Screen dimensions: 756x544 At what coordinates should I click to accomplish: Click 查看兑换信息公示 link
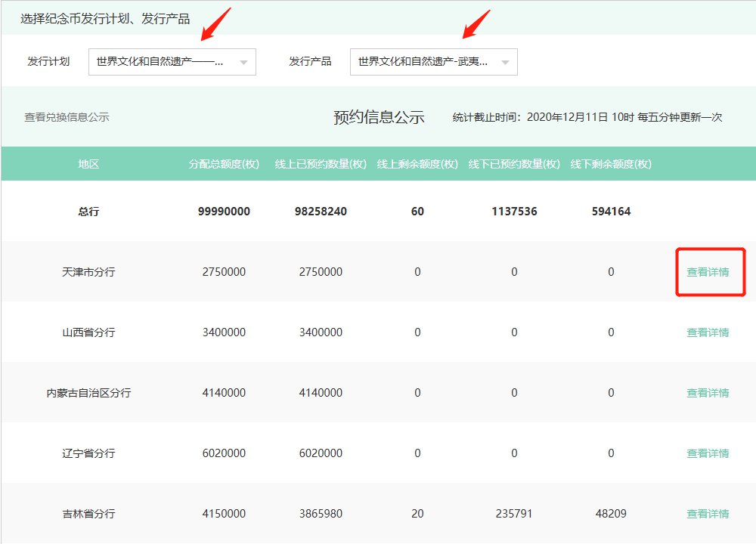click(67, 117)
